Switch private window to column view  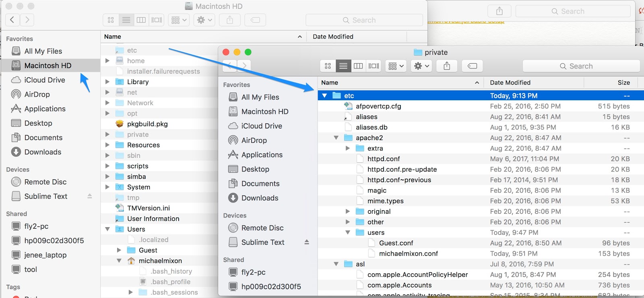pos(358,66)
